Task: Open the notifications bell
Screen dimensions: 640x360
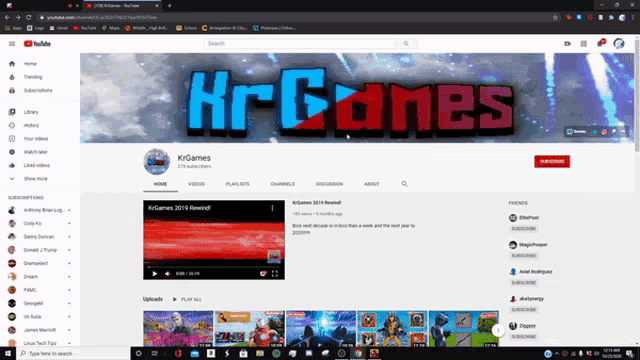Action: point(600,43)
